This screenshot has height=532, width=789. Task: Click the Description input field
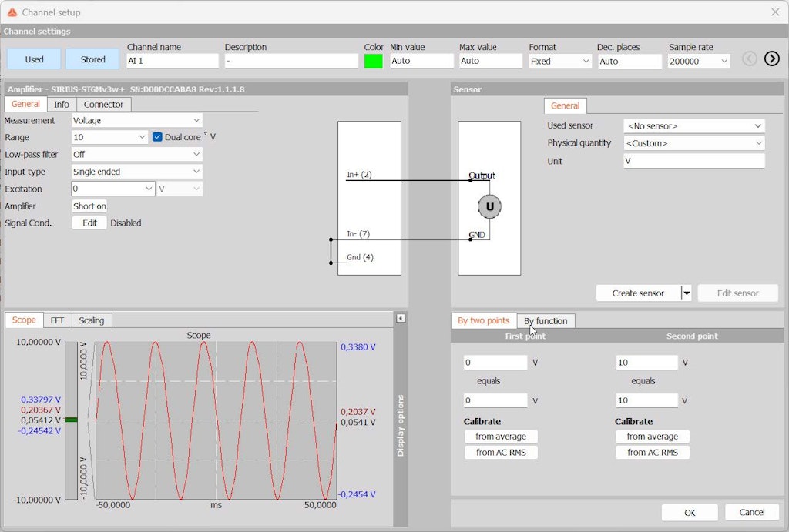point(291,61)
